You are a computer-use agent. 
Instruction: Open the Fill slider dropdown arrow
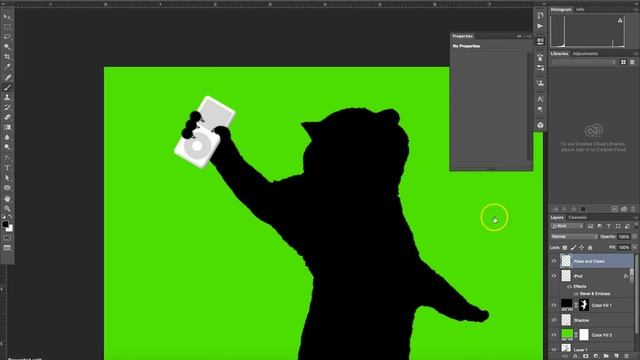pos(634,247)
